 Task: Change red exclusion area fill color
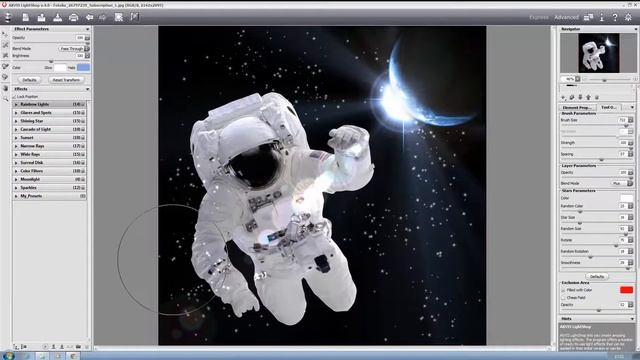pyautogui.click(x=627, y=290)
